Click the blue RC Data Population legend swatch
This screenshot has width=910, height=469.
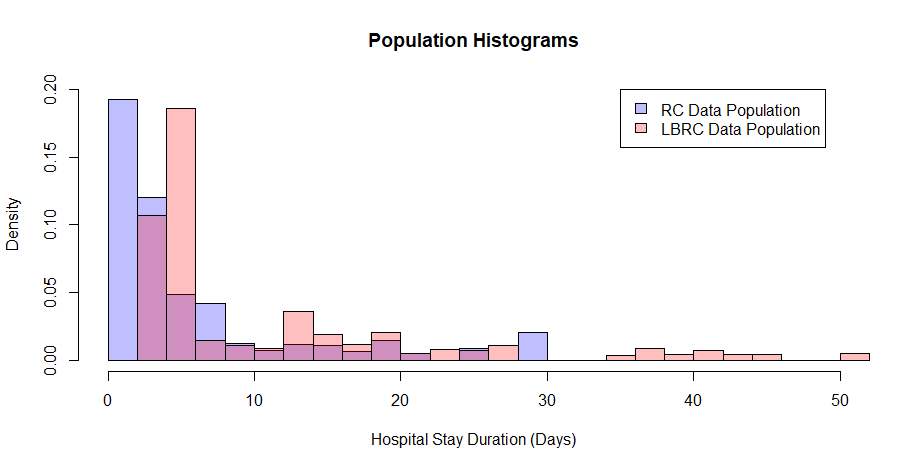(640, 109)
